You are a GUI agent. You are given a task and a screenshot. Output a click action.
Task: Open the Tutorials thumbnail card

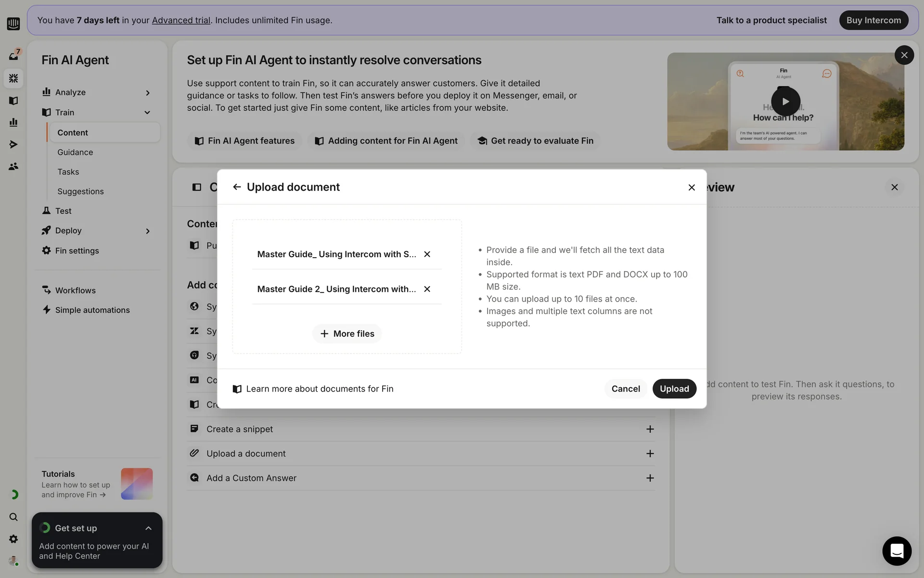pos(137,484)
